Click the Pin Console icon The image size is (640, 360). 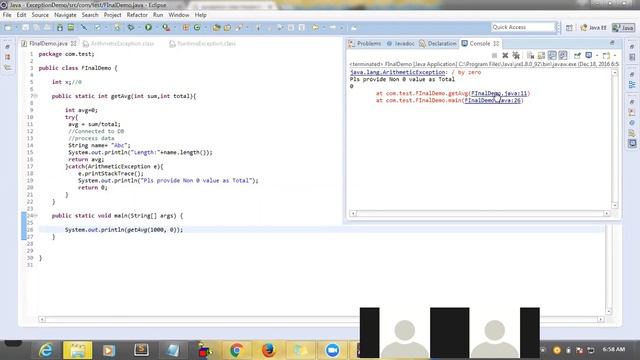(577, 55)
